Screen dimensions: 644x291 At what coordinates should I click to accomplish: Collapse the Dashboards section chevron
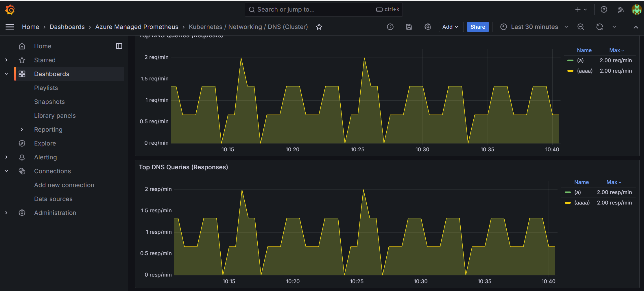[6, 74]
